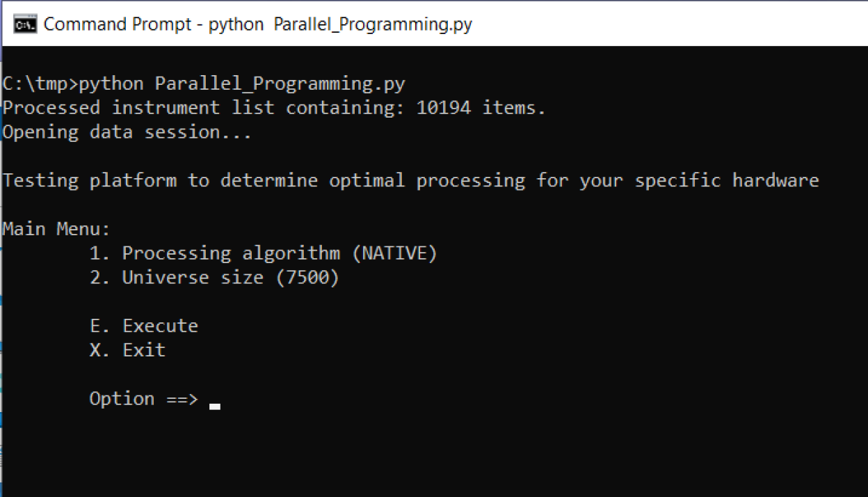Click the '10194' item count number
The image size is (868, 497).
pyautogui.click(x=443, y=108)
